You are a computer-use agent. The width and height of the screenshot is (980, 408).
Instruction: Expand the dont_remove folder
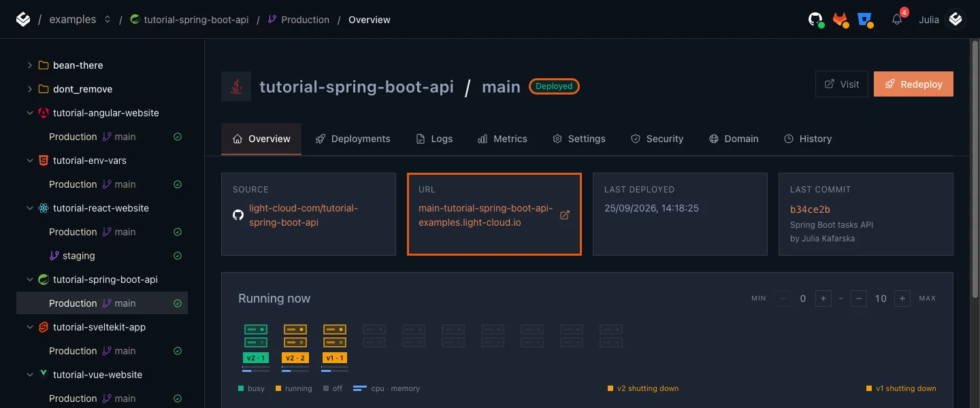tap(29, 89)
